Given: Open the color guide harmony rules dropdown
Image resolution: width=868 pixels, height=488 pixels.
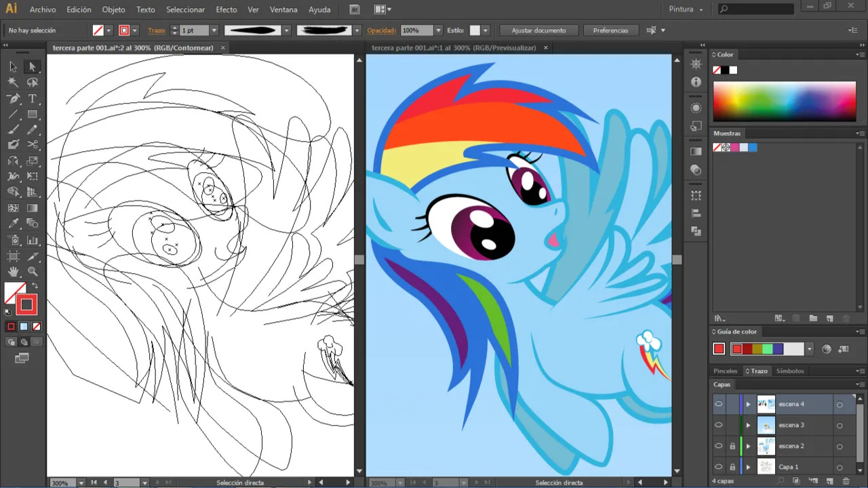Looking at the screenshot, I should pos(809,349).
